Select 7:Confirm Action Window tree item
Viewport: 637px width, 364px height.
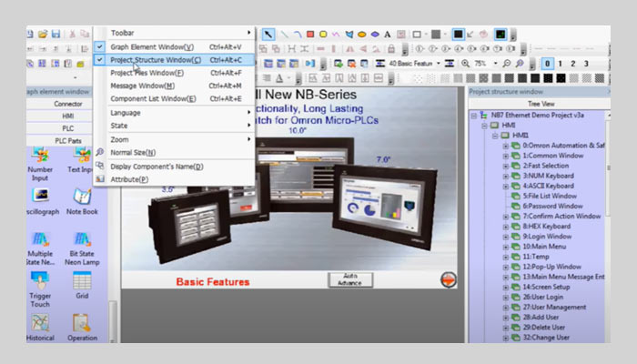[561, 217]
